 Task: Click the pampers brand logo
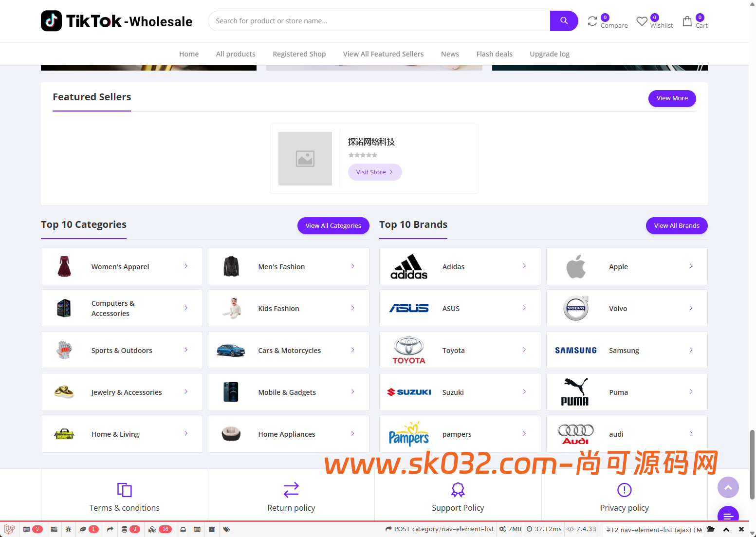[409, 434]
